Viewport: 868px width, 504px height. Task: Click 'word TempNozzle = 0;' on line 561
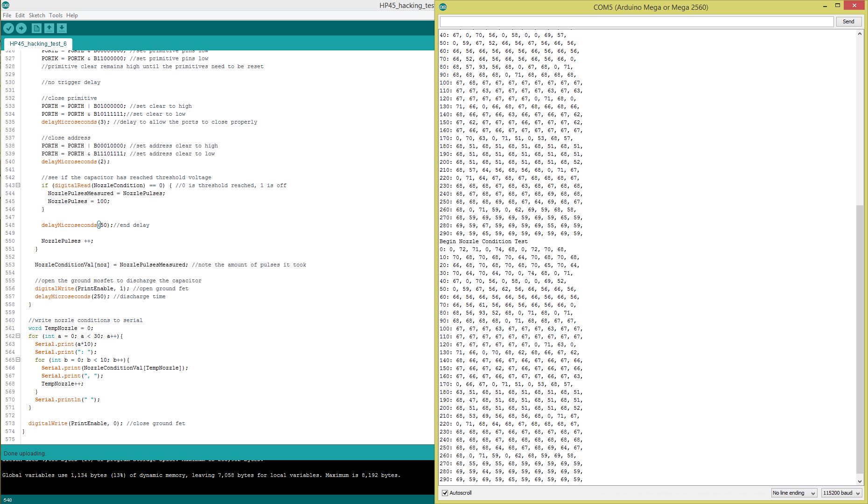point(61,328)
